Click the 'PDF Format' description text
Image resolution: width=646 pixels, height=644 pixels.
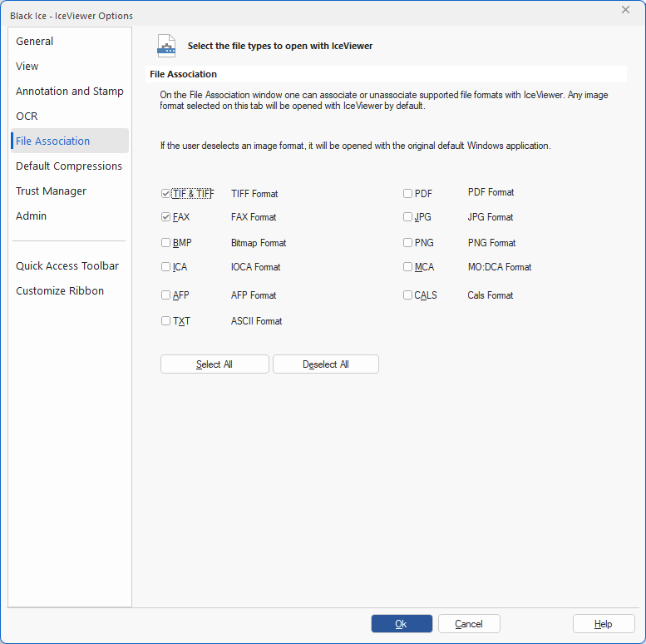point(491,192)
